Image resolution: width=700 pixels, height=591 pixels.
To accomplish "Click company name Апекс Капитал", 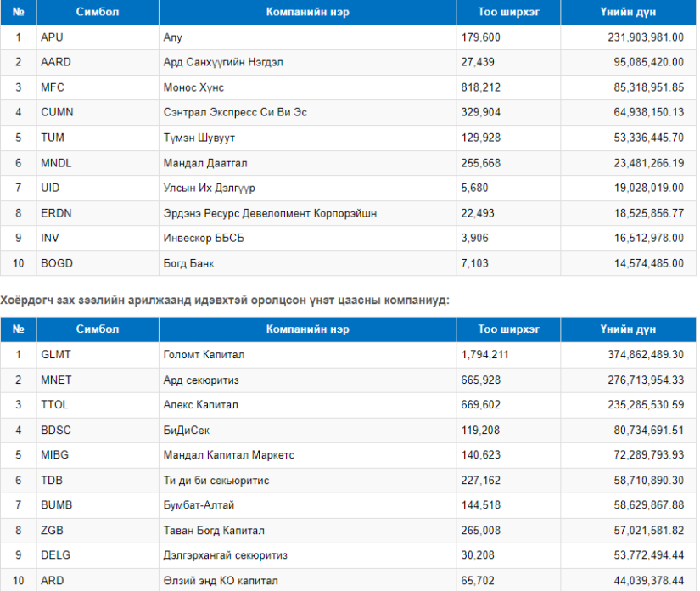I will [200, 405].
